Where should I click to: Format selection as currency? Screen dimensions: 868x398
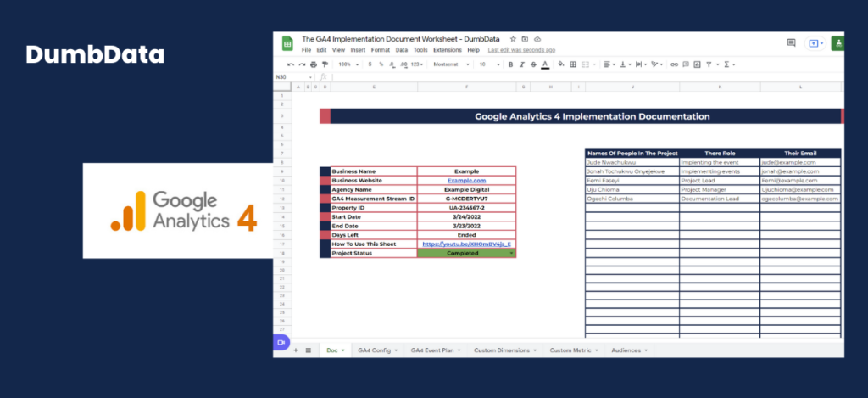pyautogui.click(x=370, y=64)
